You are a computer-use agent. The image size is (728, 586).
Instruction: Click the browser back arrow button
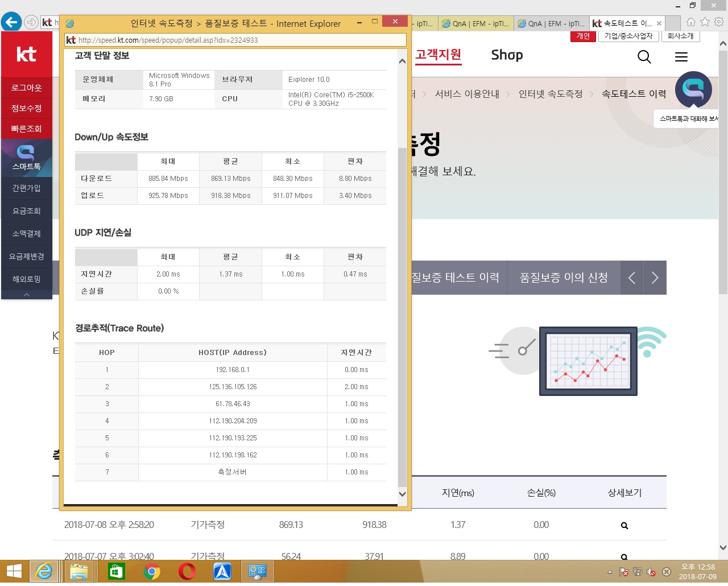[11, 22]
